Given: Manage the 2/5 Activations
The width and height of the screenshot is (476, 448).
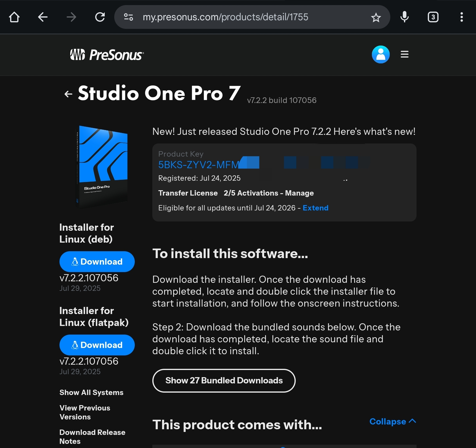Looking at the screenshot, I should 269,193.
